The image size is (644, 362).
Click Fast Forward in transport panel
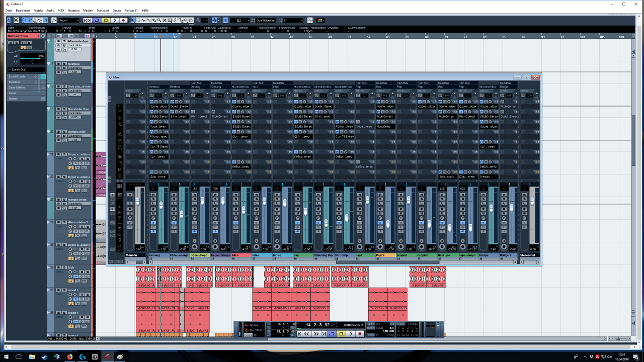click(x=316, y=334)
